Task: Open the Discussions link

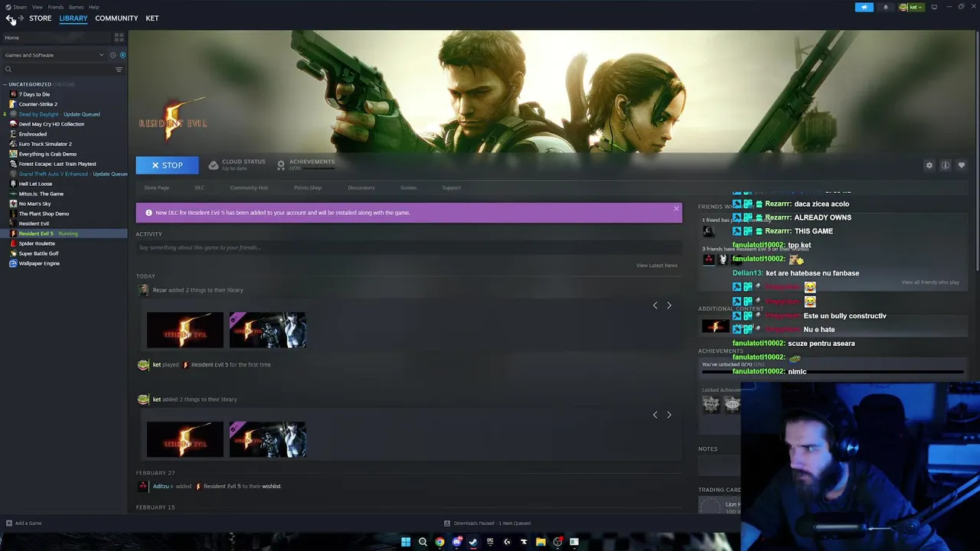Action: tap(361, 187)
